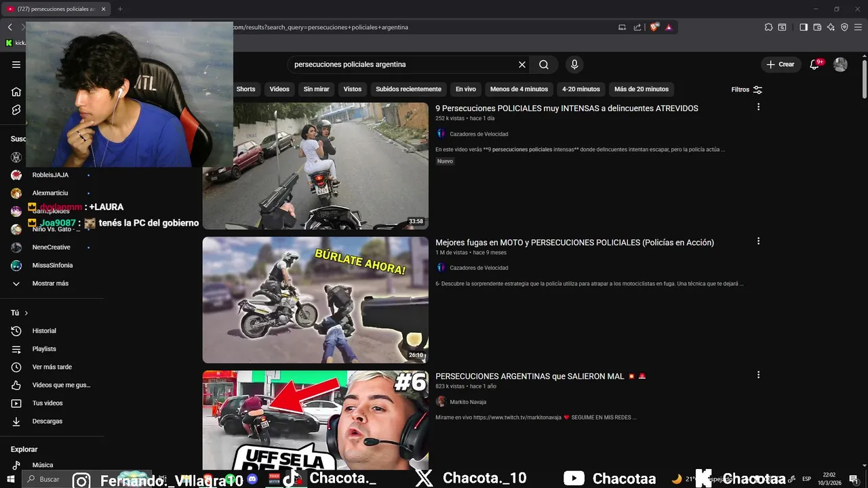Viewport: 868px width, 488px height.
Task: Open the YouTube hamburger guide menu
Action: pyautogui.click(x=16, y=64)
